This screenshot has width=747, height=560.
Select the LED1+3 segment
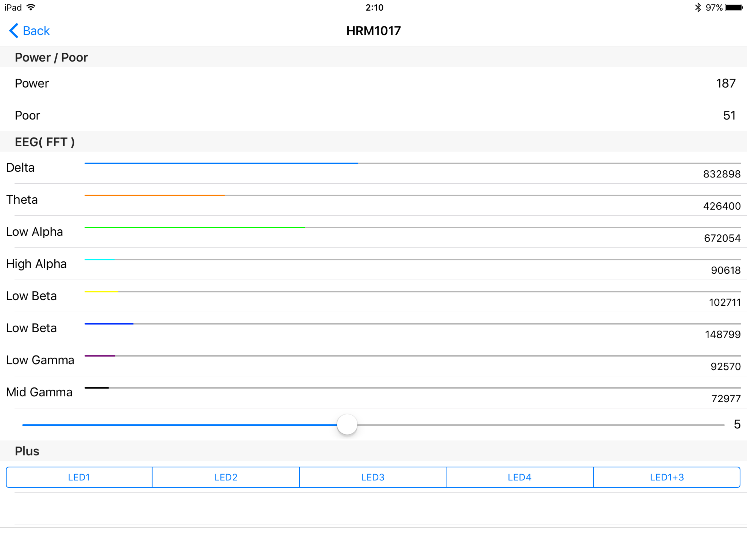pyautogui.click(x=667, y=477)
